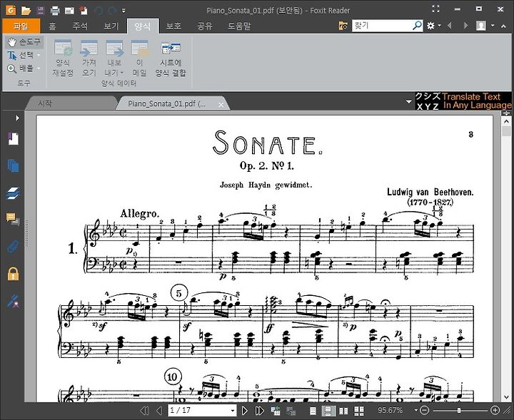Viewport: 514px width, 420px height.
Task: Click the Foxit Reader logo icon
Action: pyautogui.click(x=11, y=10)
